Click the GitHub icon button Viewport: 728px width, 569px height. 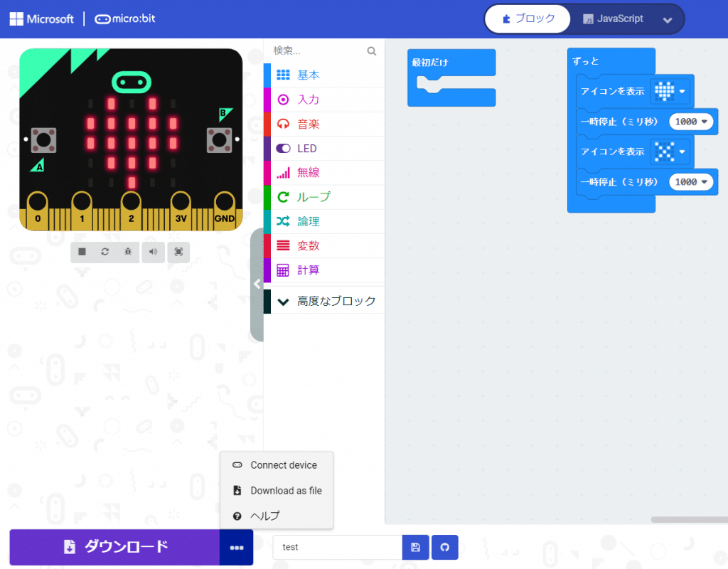[x=445, y=547]
